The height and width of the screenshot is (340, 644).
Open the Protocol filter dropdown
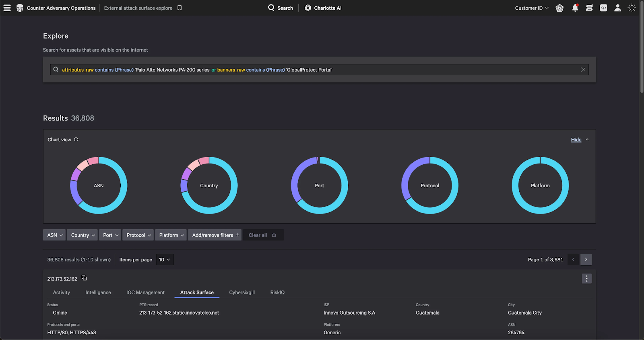tap(138, 235)
